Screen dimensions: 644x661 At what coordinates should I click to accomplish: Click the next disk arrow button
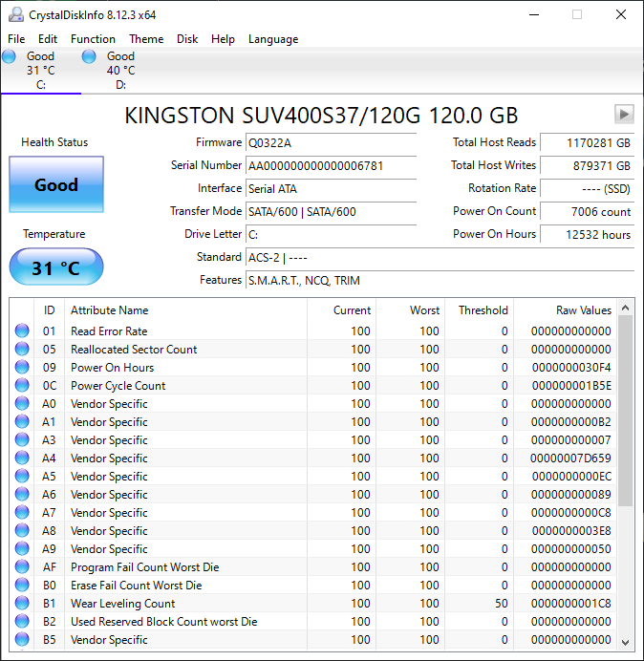[x=624, y=115]
